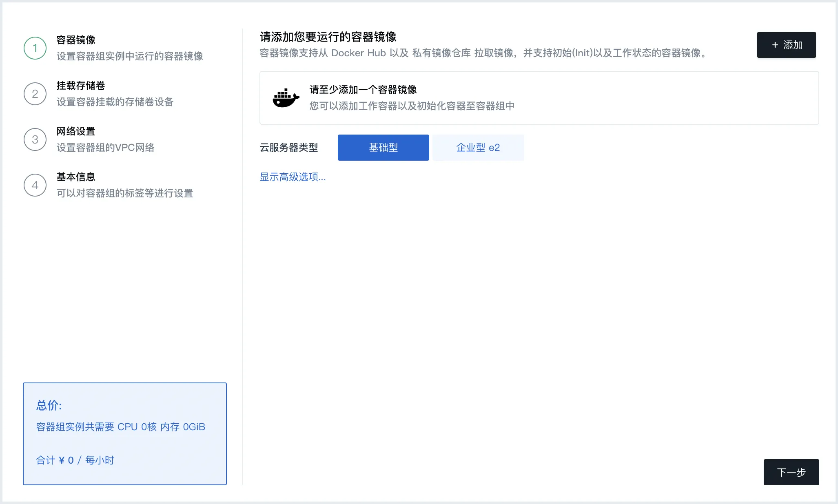Click the 总价 heading in price box
This screenshot has width=838, height=504.
tap(49, 405)
